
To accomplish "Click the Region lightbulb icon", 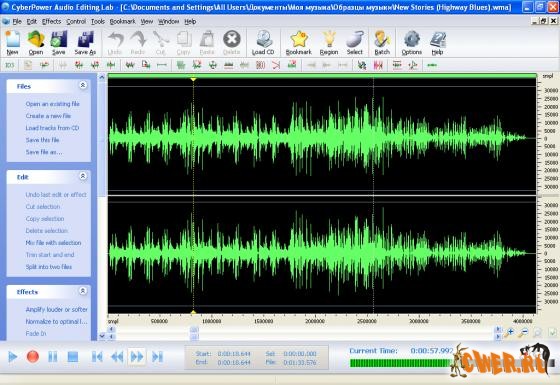I will tap(329, 43).
